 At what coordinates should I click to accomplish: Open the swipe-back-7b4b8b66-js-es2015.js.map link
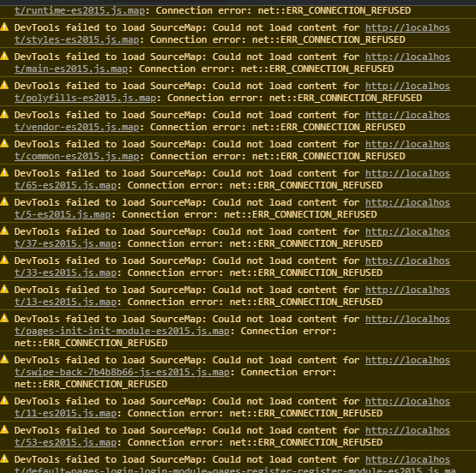pos(122,372)
